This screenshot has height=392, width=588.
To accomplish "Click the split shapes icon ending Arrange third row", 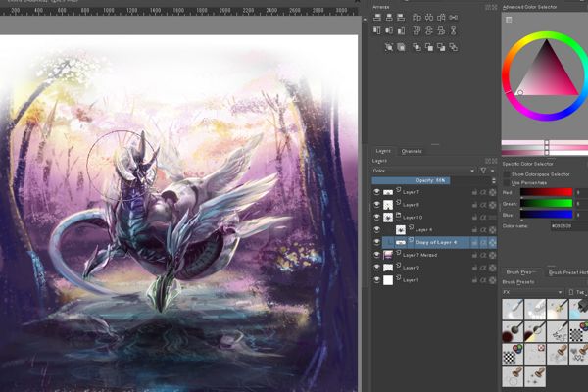I will [454, 47].
